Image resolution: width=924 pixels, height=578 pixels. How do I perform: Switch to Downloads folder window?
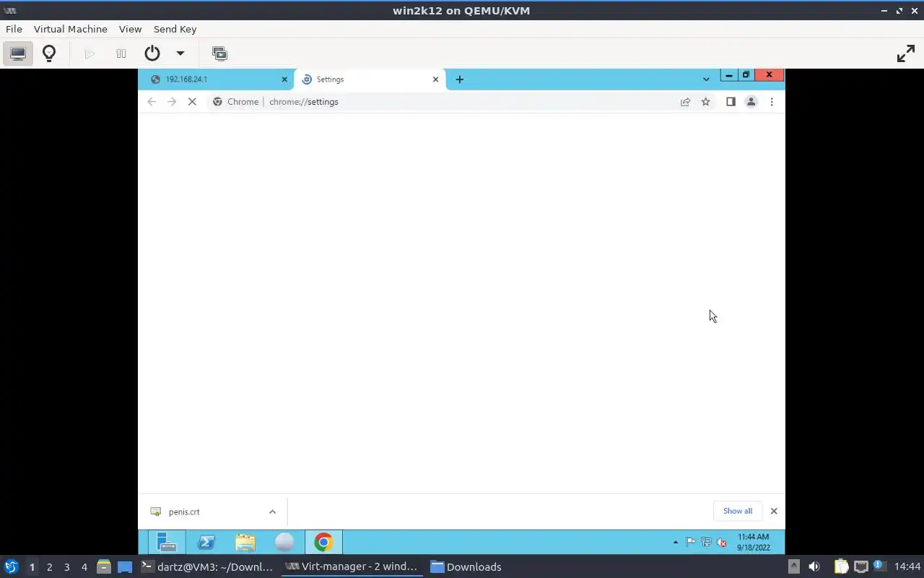point(466,567)
